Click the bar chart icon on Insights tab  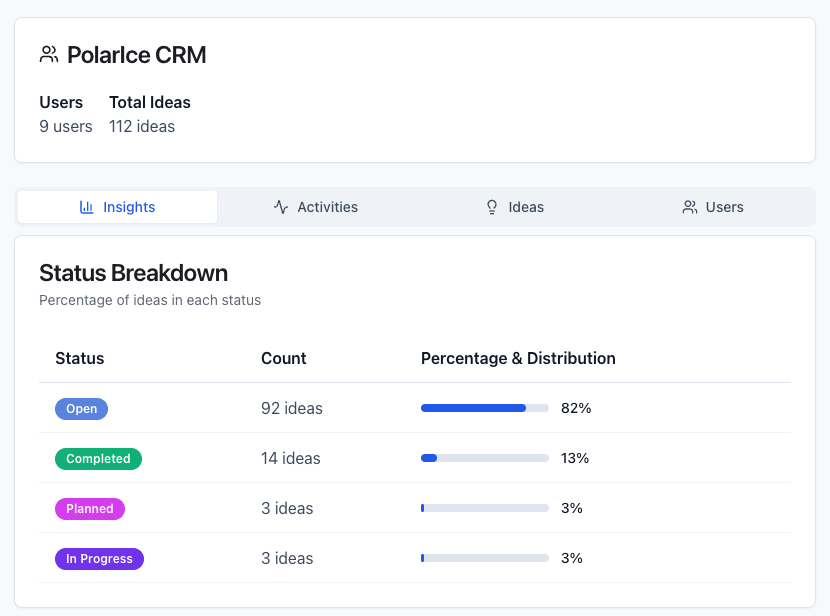[87, 207]
